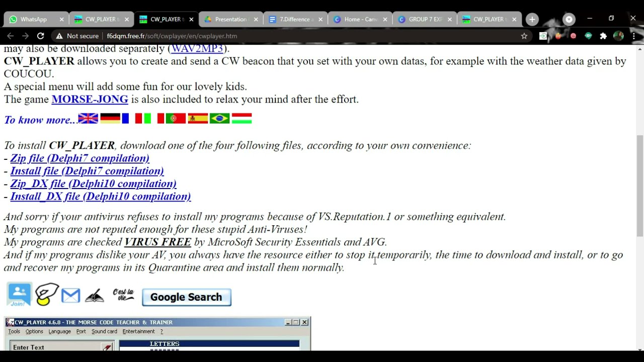Open the Italian flag language version
The width and height of the screenshot is (644, 362).
pyautogui.click(x=154, y=118)
